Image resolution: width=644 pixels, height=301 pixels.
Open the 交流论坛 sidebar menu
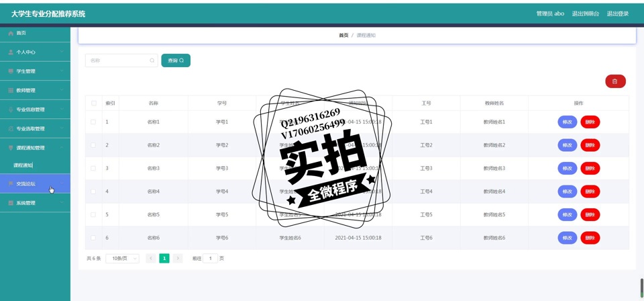point(35,184)
